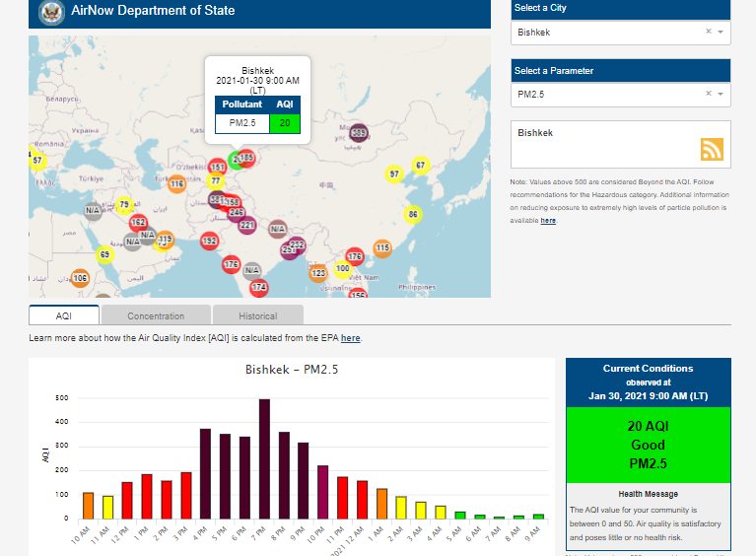Click the 7 PM bar in chart
Image resolution: width=756 pixels, height=556 pixels.
(264, 458)
